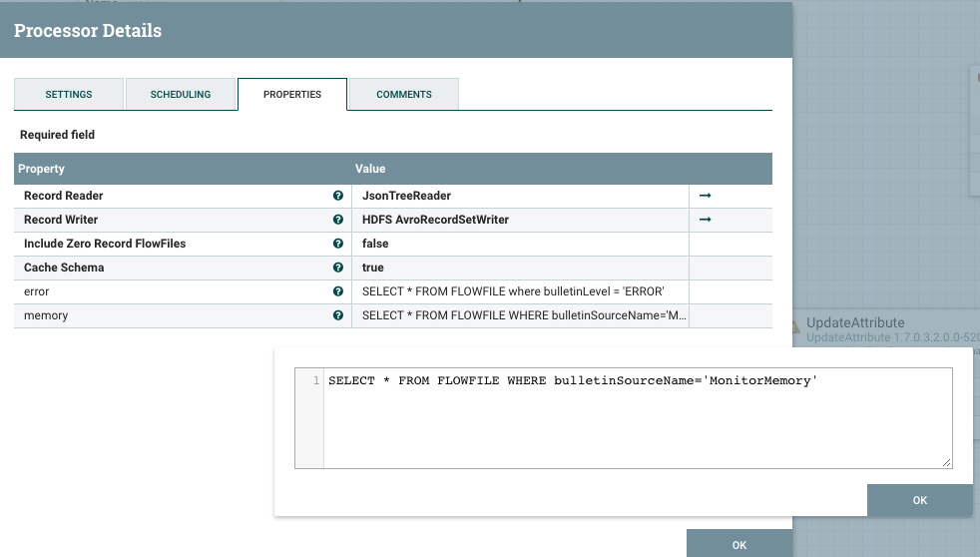Confirm SQL editor with OK button
The height and width of the screenshot is (557, 980).
click(x=919, y=500)
